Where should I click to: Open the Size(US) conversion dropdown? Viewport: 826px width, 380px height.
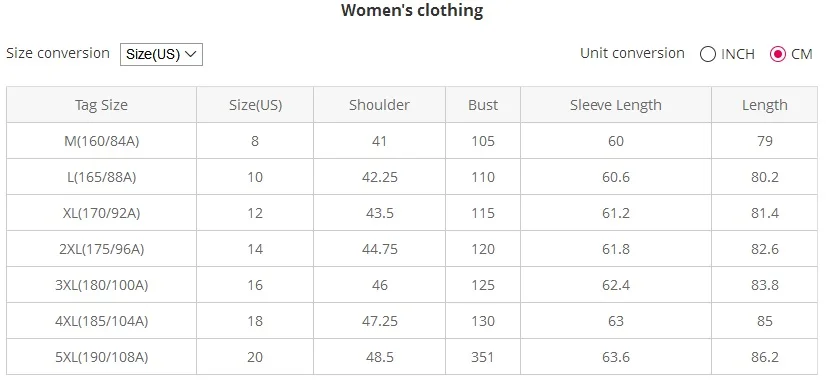161,54
